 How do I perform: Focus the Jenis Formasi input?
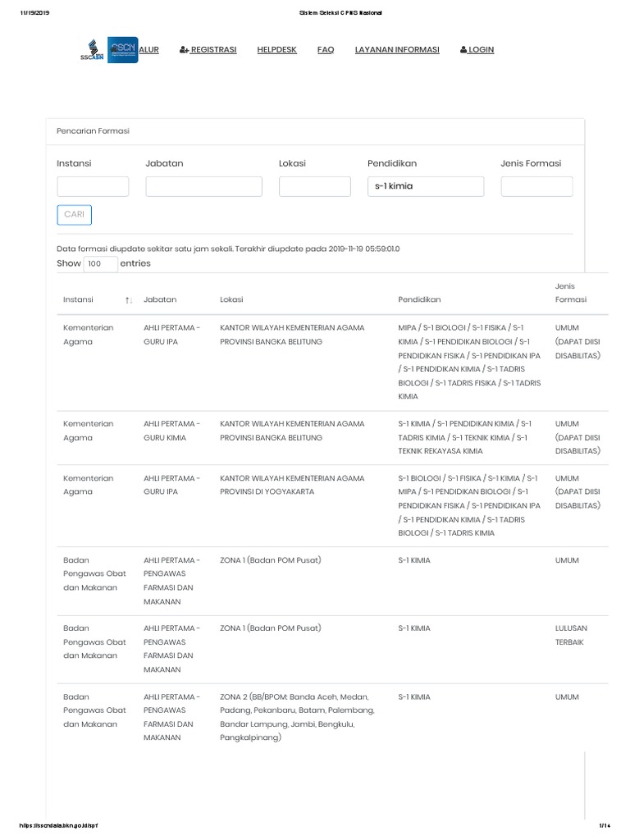pyautogui.click(x=536, y=186)
